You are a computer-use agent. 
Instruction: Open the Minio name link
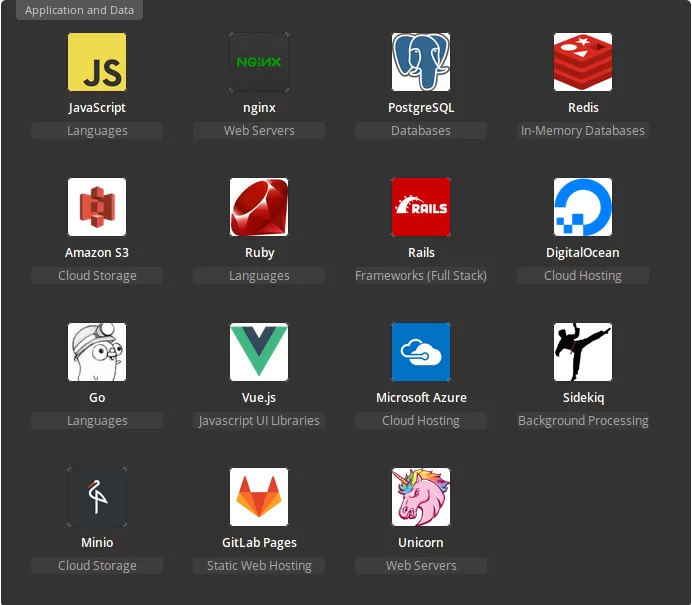pyautogui.click(x=97, y=542)
